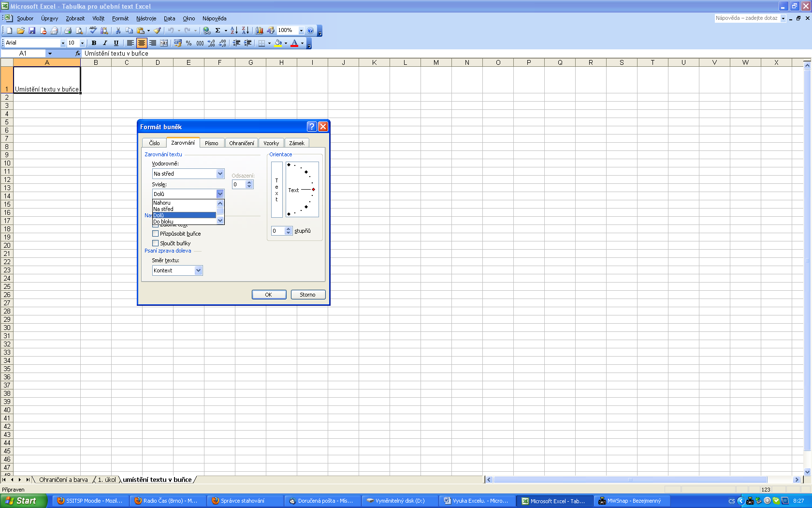Toggle Bold formatting button
This screenshot has height=508, width=812.
[94, 43]
